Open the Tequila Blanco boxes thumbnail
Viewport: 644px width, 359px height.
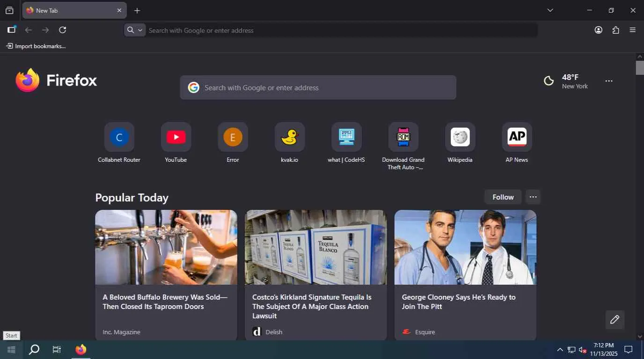coord(316,247)
